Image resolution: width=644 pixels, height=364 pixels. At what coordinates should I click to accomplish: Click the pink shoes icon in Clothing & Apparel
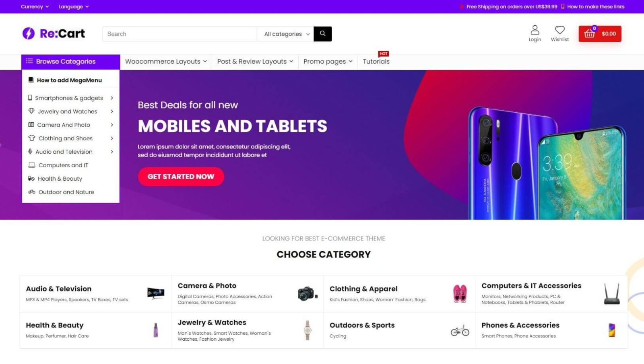click(460, 294)
